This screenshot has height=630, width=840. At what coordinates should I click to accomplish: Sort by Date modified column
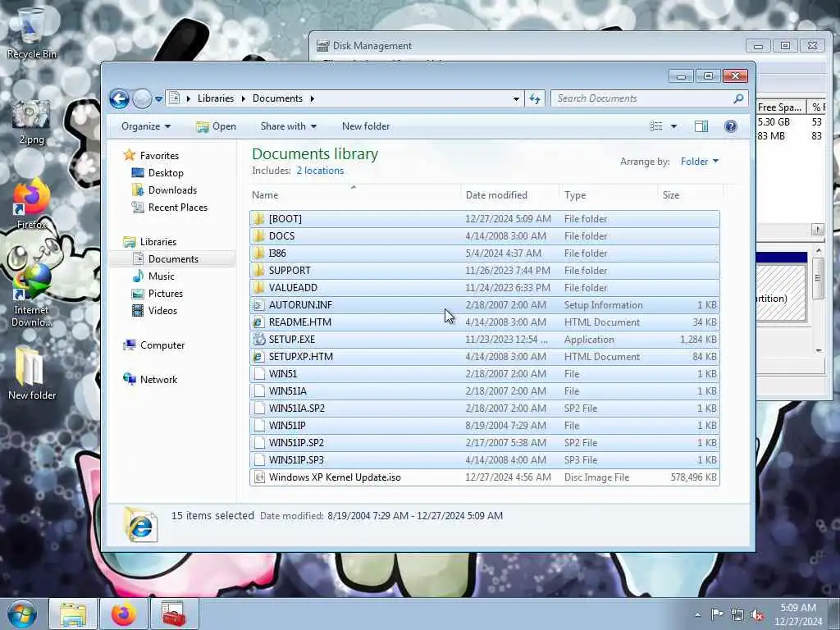[x=509, y=195]
